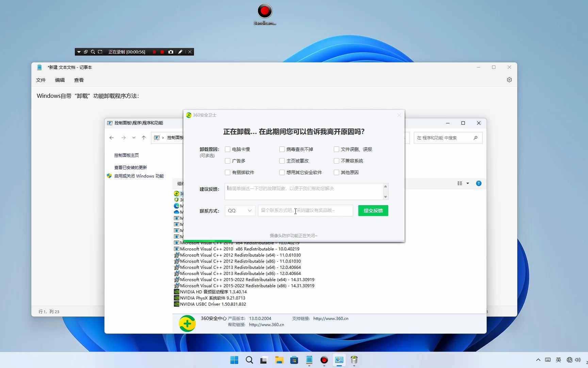Check the 广告多 uninstall reason
This screenshot has height=368, width=588.
tap(228, 161)
